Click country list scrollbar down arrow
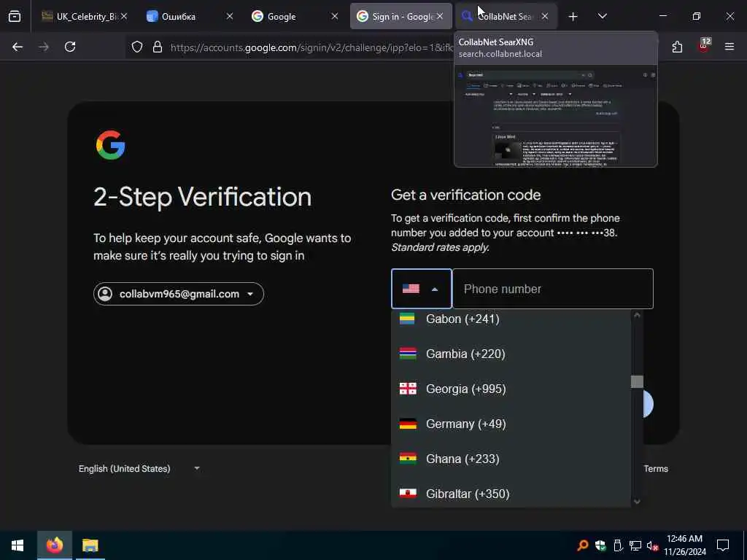The image size is (747, 560). click(x=637, y=502)
